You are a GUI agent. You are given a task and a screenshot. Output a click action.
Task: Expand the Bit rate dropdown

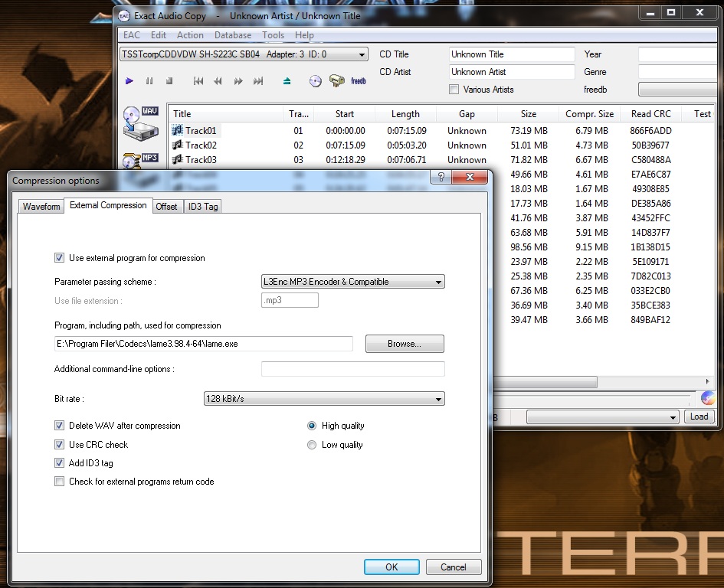(x=324, y=399)
